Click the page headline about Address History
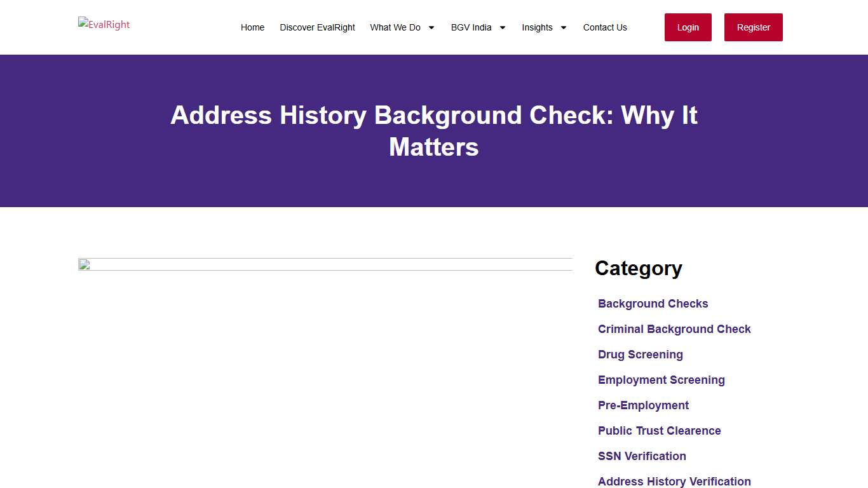868x488 pixels. [434, 131]
